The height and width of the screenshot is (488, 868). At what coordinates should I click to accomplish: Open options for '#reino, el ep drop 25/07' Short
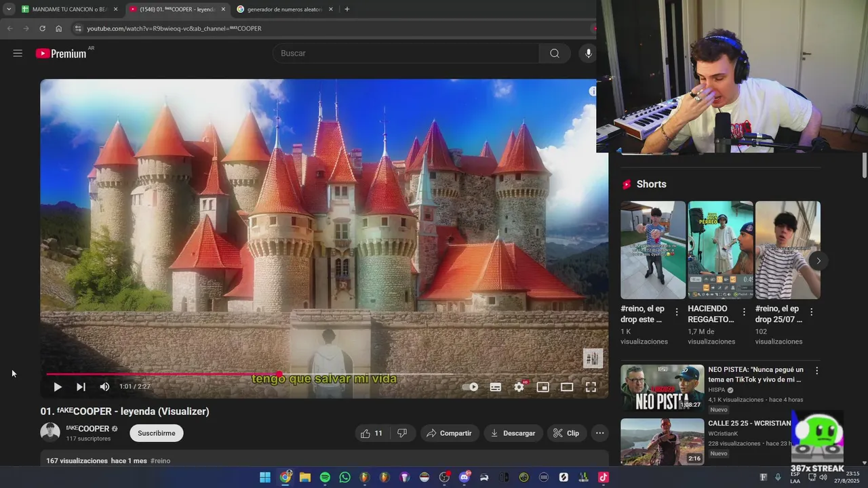tap(811, 312)
